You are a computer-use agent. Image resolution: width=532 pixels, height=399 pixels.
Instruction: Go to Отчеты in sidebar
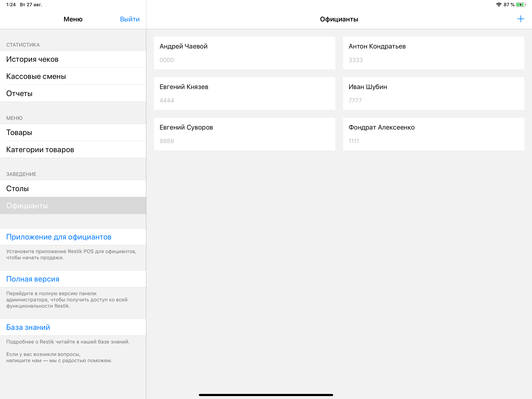(x=73, y=93)
